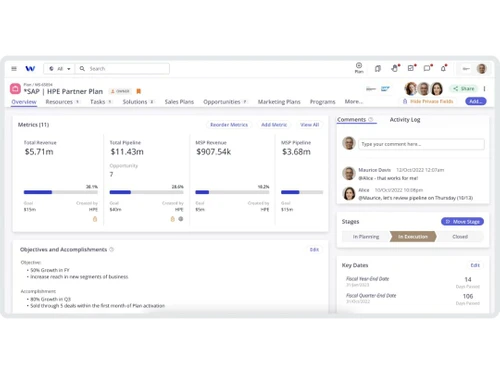Switch to the Activity Log tab
The image size is (500, 375).
tap(405, 120)
